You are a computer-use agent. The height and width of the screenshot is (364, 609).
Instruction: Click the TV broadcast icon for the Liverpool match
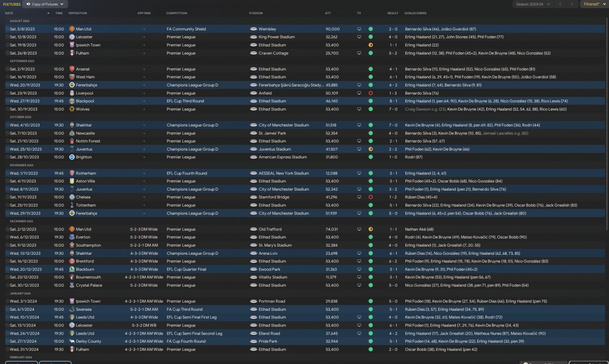(359, 93)
